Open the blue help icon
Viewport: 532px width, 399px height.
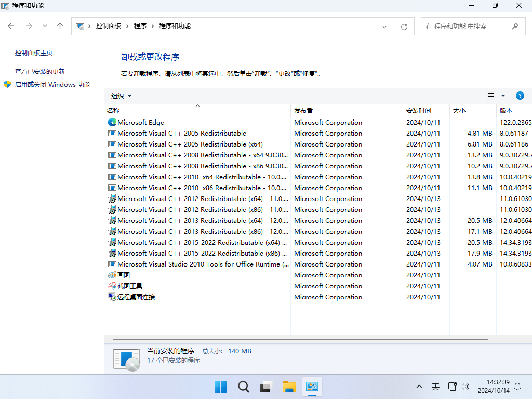coord(520,96)
